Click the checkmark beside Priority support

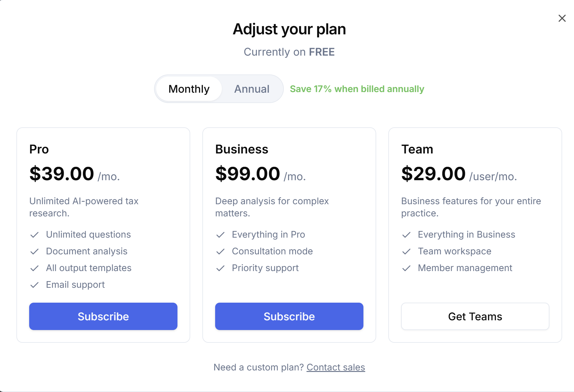221,268
